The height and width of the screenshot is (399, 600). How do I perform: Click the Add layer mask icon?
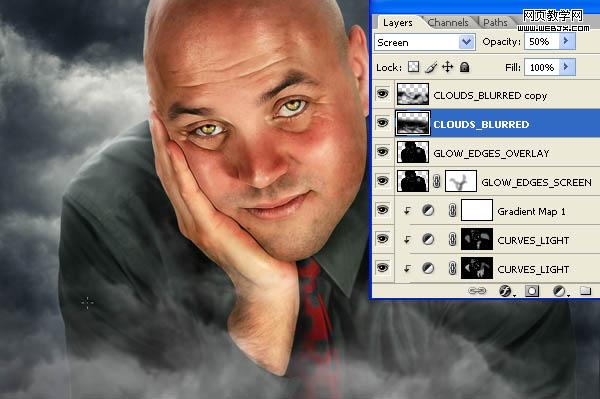(532, 291)
